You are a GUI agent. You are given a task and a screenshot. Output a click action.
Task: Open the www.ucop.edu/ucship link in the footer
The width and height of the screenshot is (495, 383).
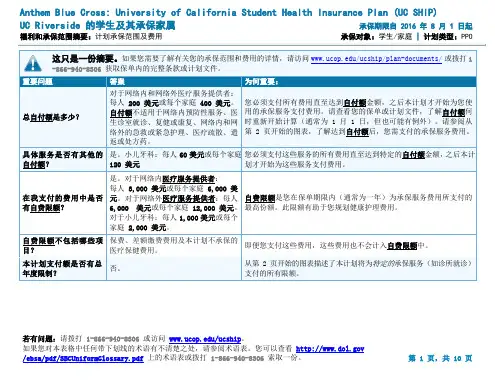click(x=205, y=339)
